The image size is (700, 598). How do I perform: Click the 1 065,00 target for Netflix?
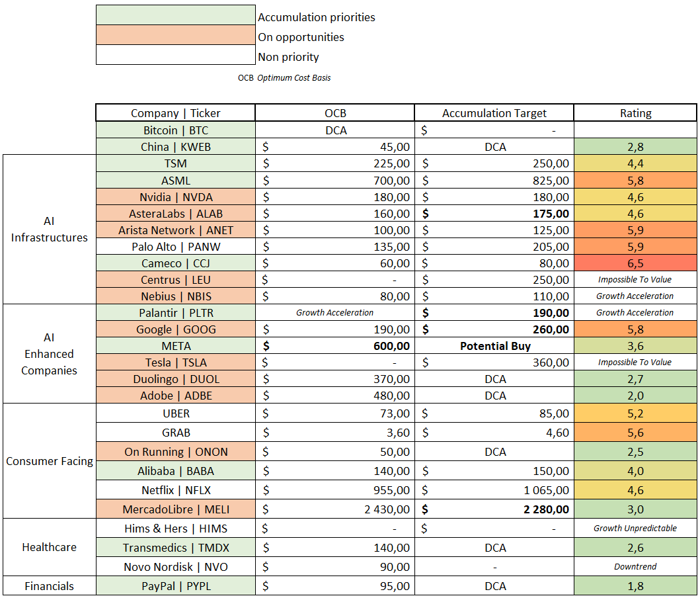pos(494,490)
